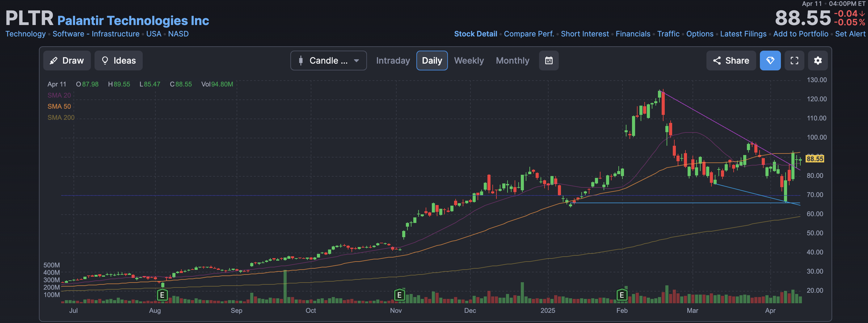Open the Technology sector link

(26, 34)
